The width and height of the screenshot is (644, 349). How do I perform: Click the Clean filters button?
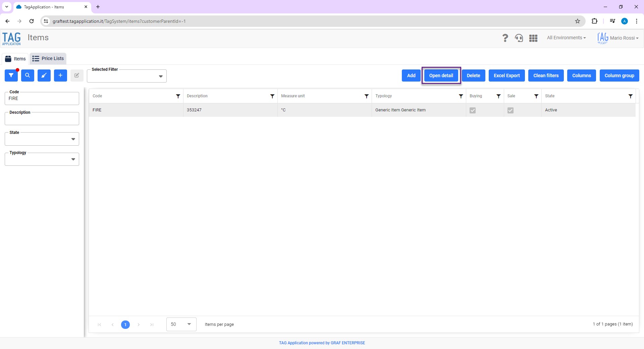pyautogui.click(x=546, y=76)
